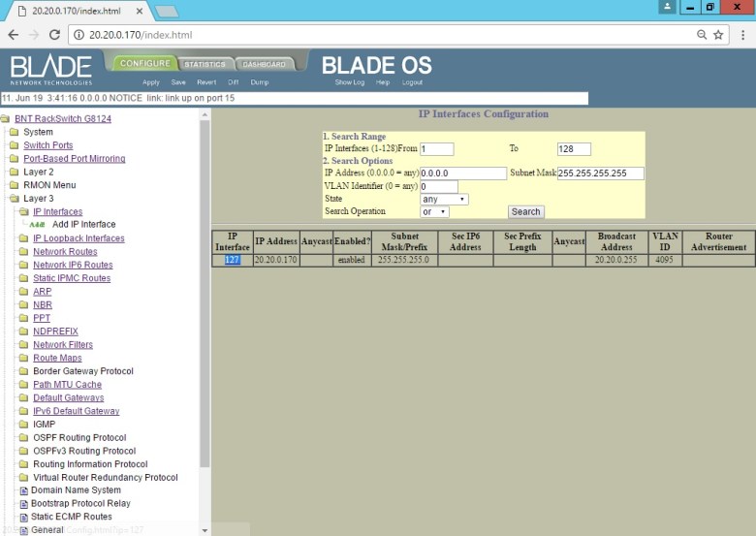
Task: Click the browser back arrow
Action: coord(14,35)
